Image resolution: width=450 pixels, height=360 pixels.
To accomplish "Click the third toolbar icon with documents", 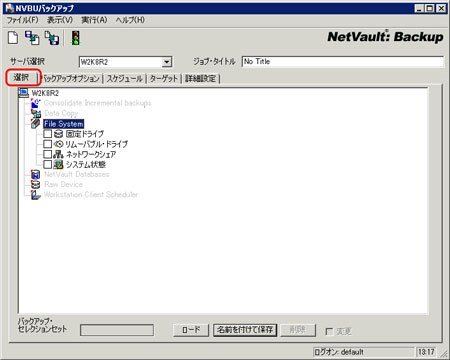I will pyautogui.click(x=52, y=38).
